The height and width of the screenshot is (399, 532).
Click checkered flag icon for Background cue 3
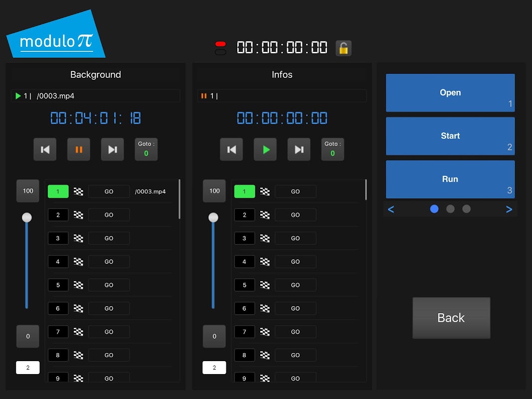coord(78,238)
